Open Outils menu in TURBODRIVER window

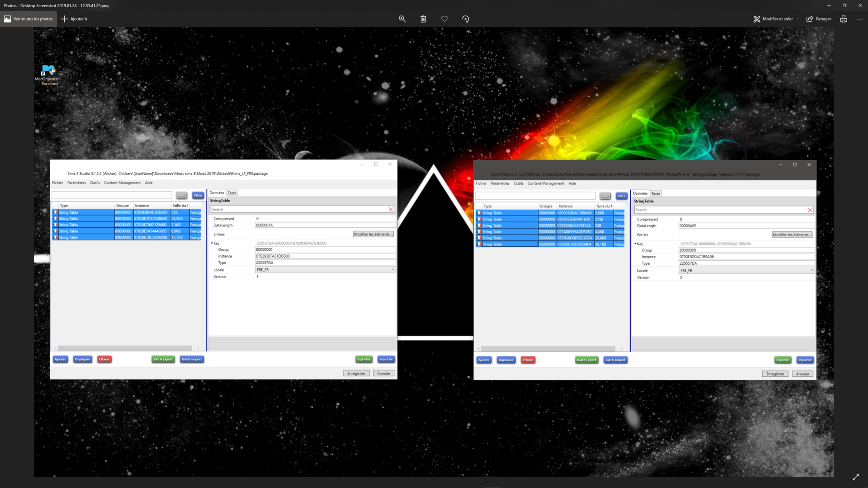(519, 183)
